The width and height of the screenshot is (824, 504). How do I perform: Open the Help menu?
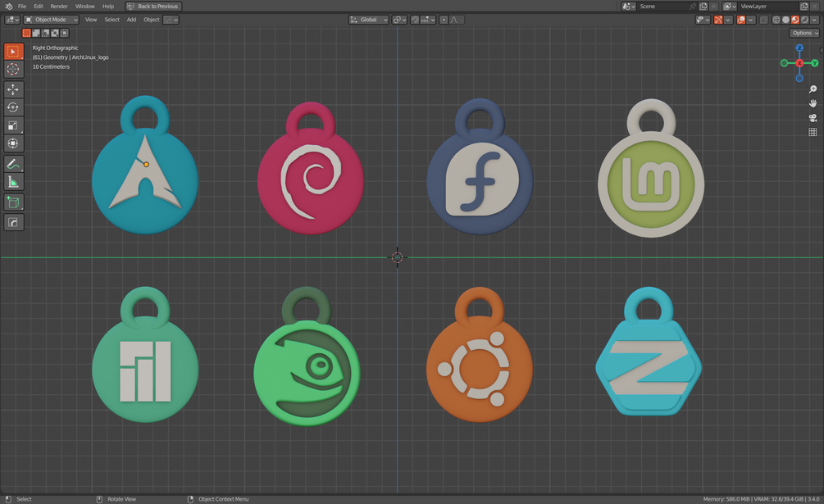pos(108,7)
